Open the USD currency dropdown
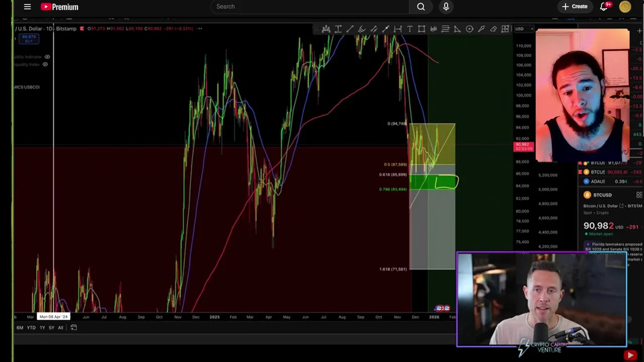This screenshot has width=644, height=362. pos(524,29)
